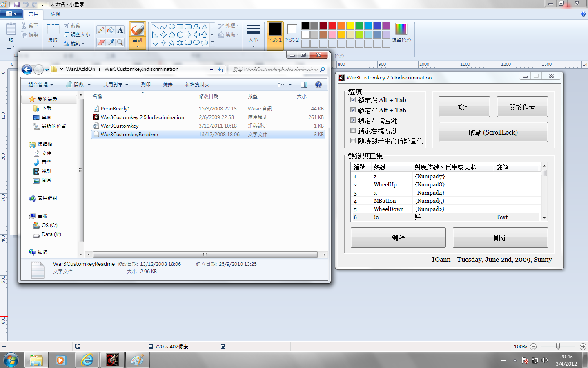Select the 色彩 2 swatch in Paint
This screenshot has width=588, height=368.
pos(292,33)
